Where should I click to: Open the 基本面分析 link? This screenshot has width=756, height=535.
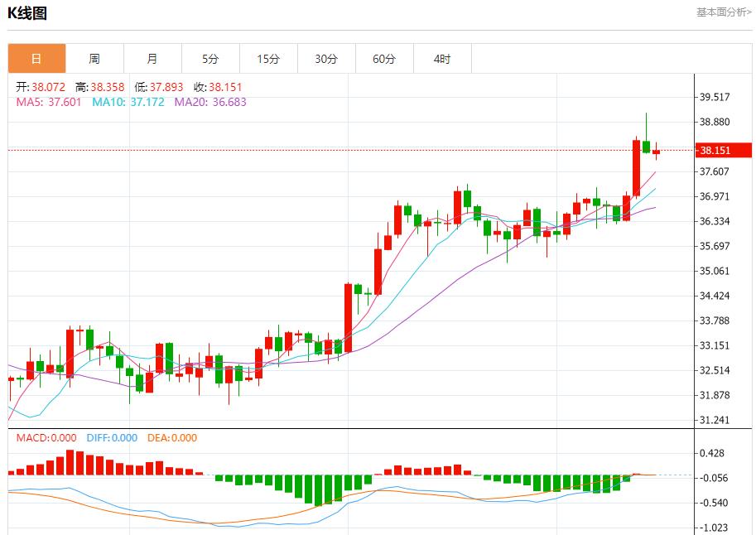[x=724, y=12]
